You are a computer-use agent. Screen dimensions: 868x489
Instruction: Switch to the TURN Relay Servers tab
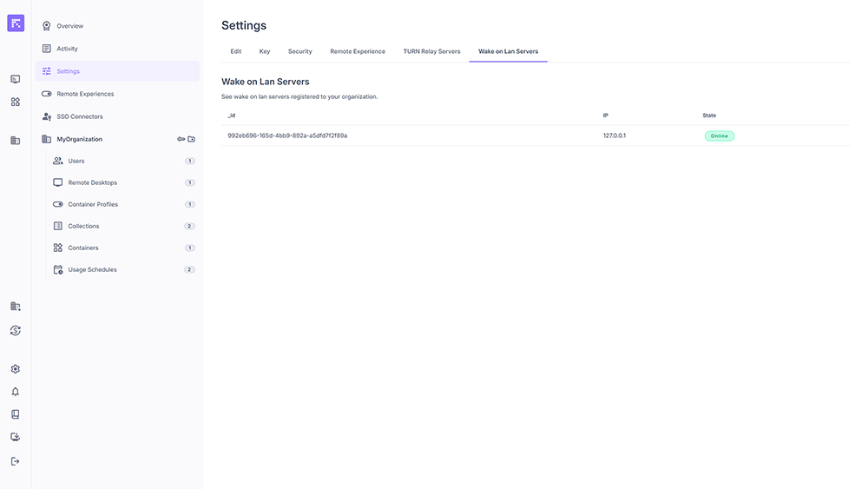pyautogui.click(x=431, y=51)
